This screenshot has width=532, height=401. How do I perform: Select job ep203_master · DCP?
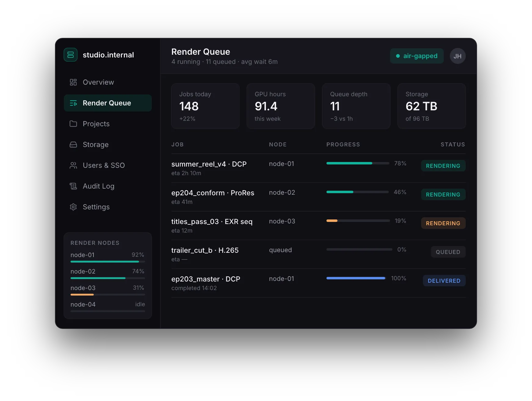[x=206, y=279]
